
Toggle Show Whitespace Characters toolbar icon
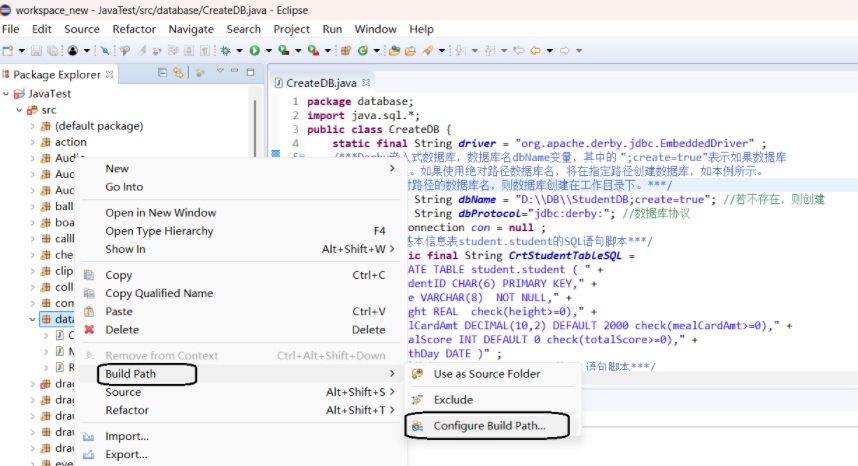[205, 51]
